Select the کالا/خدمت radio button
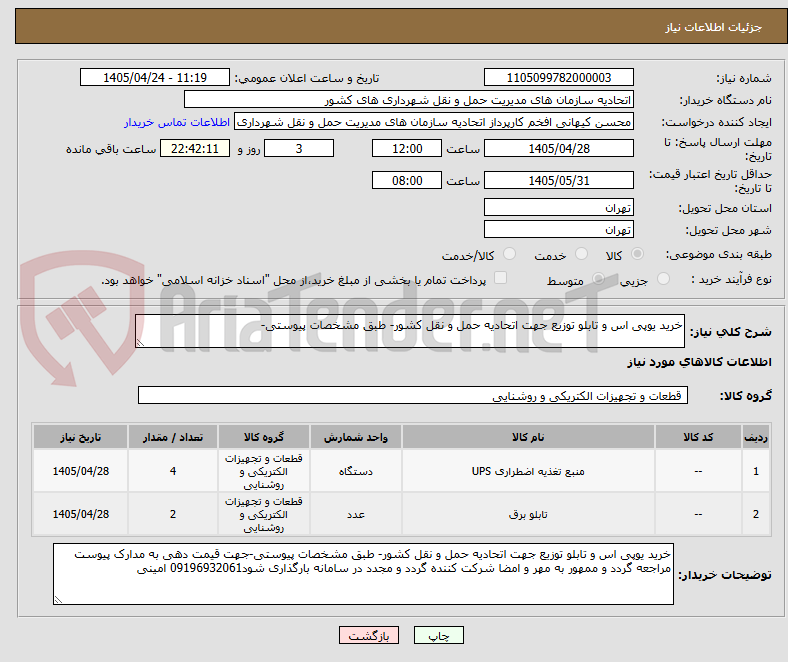Viewport: 788px width, 662px height. 509,254
